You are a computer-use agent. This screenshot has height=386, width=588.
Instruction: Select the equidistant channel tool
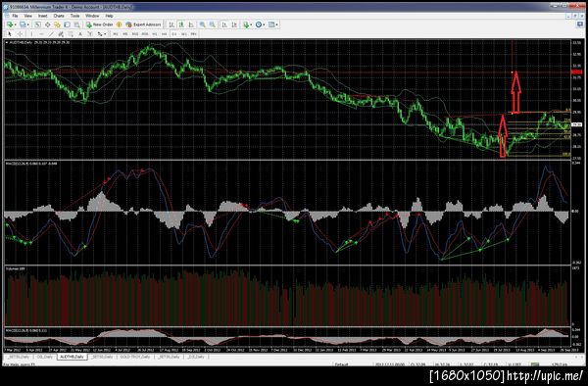click(61, 34)
